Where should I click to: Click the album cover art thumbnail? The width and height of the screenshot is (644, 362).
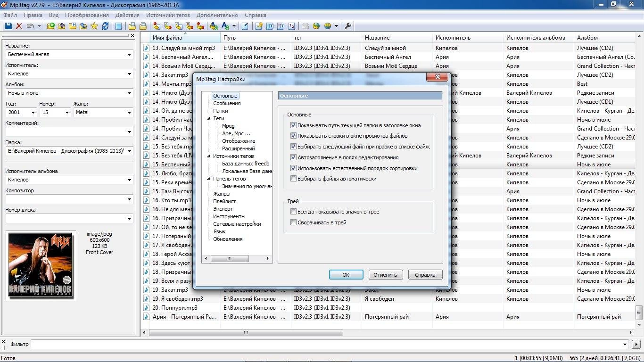(41, 265)
